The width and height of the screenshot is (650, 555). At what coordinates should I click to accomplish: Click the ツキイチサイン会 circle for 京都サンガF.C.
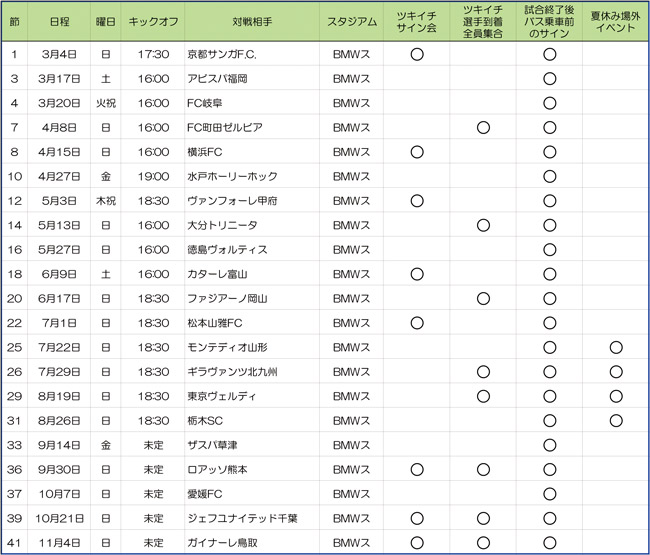pyautogui.click(x=417, y=54)
